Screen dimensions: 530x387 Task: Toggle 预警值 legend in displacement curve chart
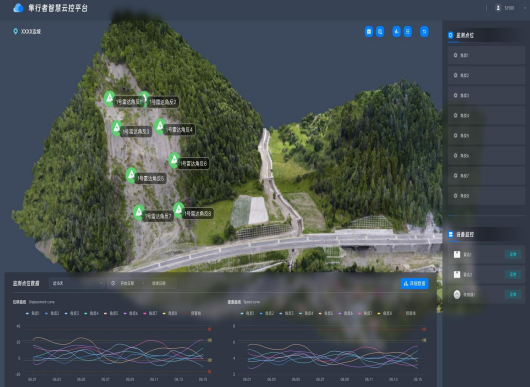click(x=193, y=313)
